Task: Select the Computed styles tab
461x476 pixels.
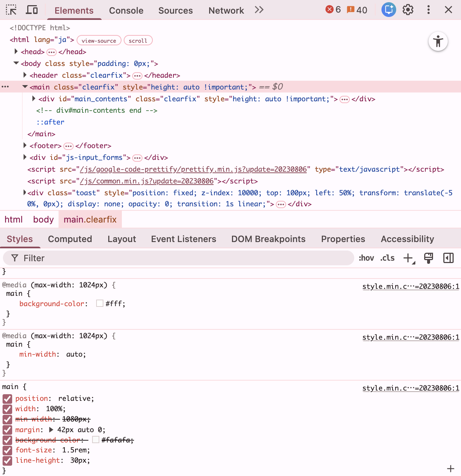Action: pyautogui.click(x=70, y=239)
